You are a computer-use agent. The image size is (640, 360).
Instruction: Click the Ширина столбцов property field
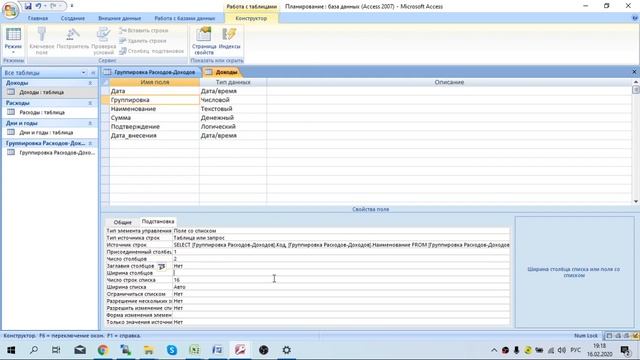tap(341, 273)
